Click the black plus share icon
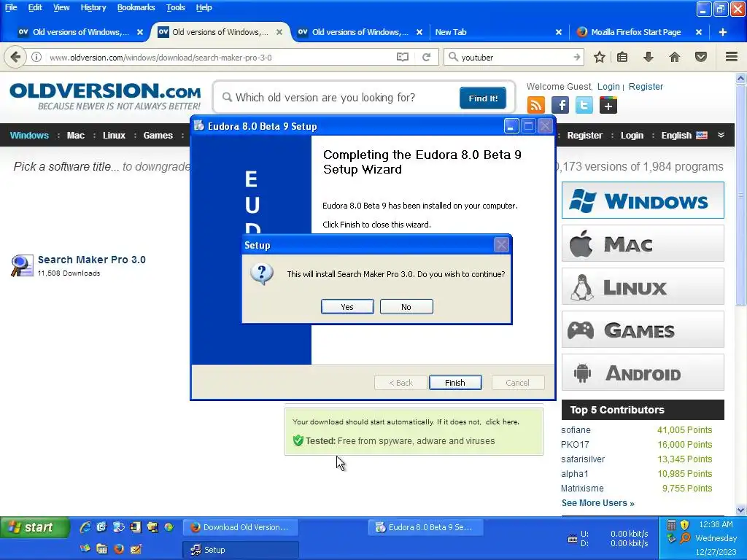The height and width of the screenshot is (560, 747). pos(608,105)
